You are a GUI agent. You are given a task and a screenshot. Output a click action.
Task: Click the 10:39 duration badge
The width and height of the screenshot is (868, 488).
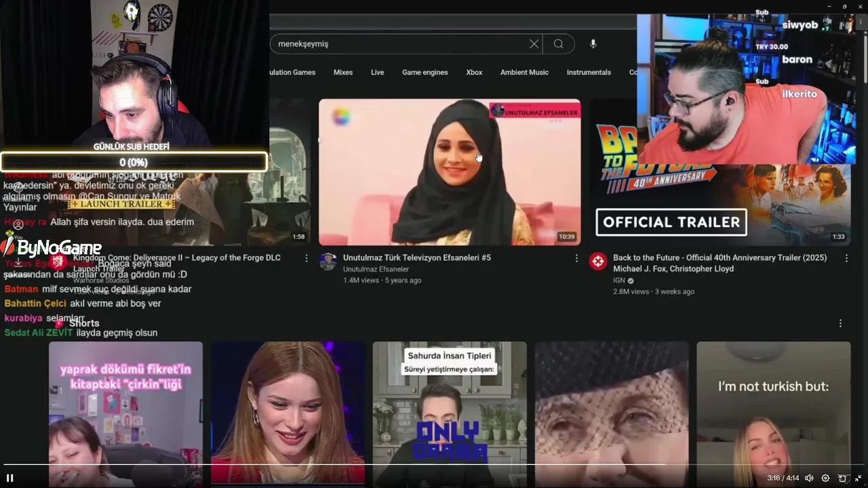tap(567, 237)
